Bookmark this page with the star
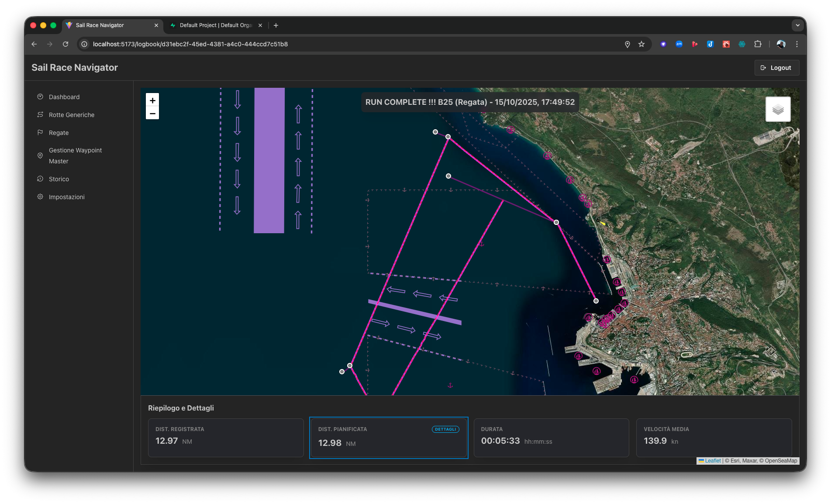The width and height of the screenshot is (831, 504). (x=641, y=44)
